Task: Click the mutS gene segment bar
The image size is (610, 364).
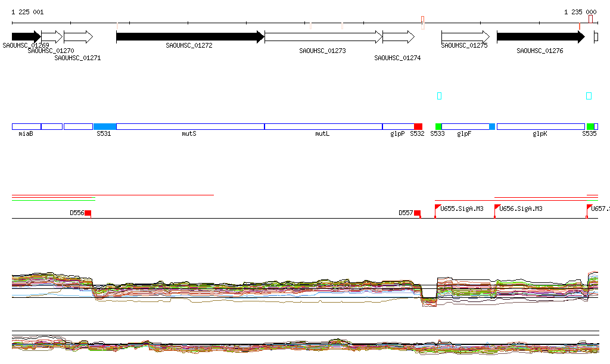Action: (x=190, y=126)
